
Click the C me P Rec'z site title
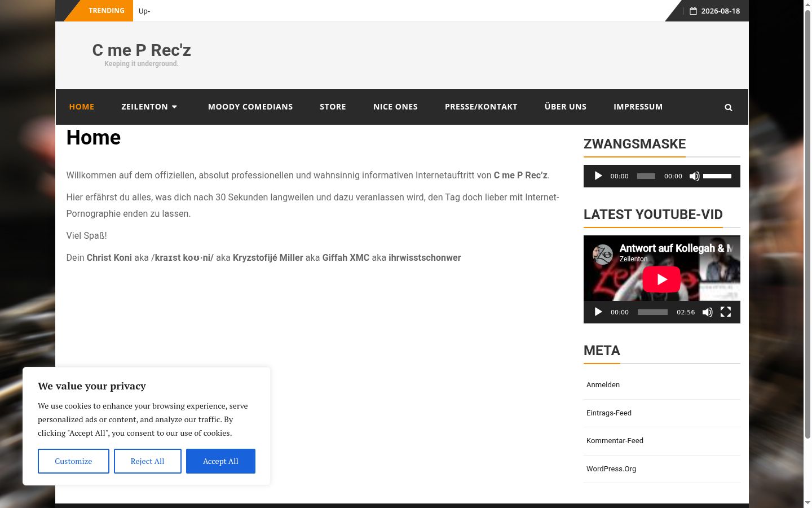pyautogui.click(x=142, y=50)
